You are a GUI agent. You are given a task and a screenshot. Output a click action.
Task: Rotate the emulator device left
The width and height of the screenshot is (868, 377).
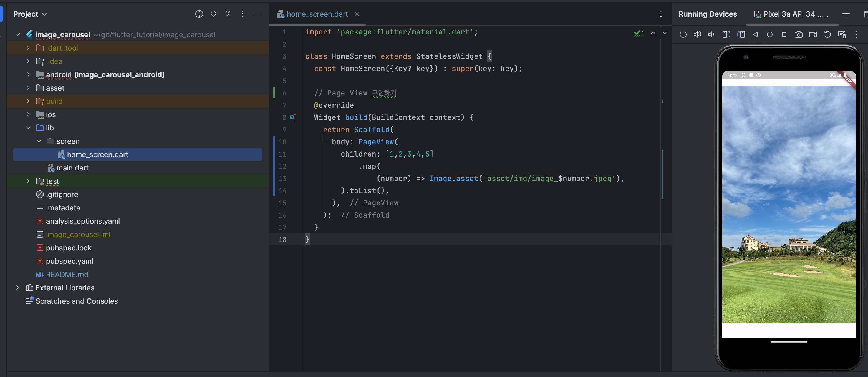coord(726,34)
